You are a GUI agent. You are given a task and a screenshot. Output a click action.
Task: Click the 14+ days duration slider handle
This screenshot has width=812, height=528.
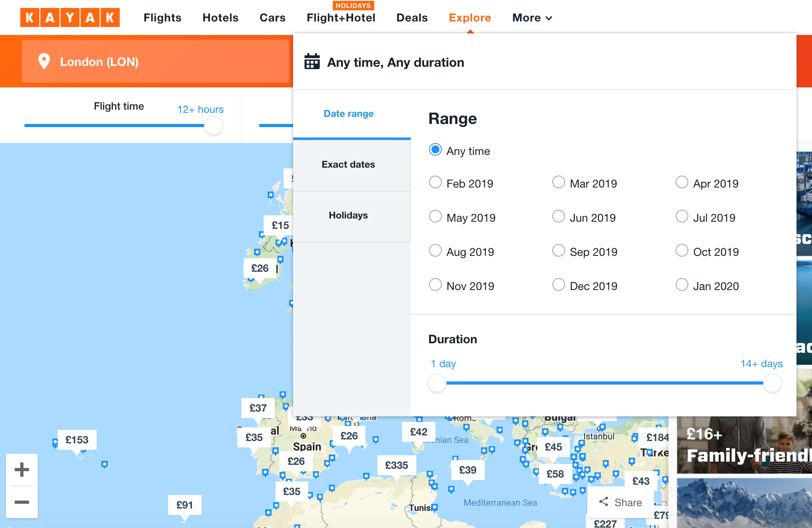[x=772, y=383]
